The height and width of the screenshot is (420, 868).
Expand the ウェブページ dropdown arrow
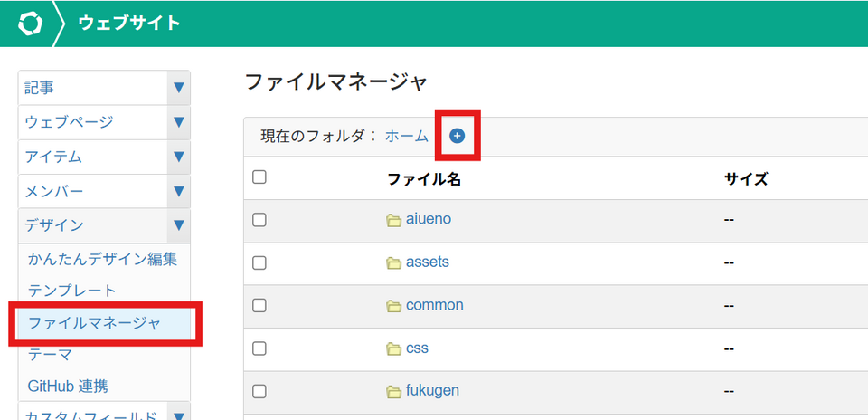coord(178,122)
